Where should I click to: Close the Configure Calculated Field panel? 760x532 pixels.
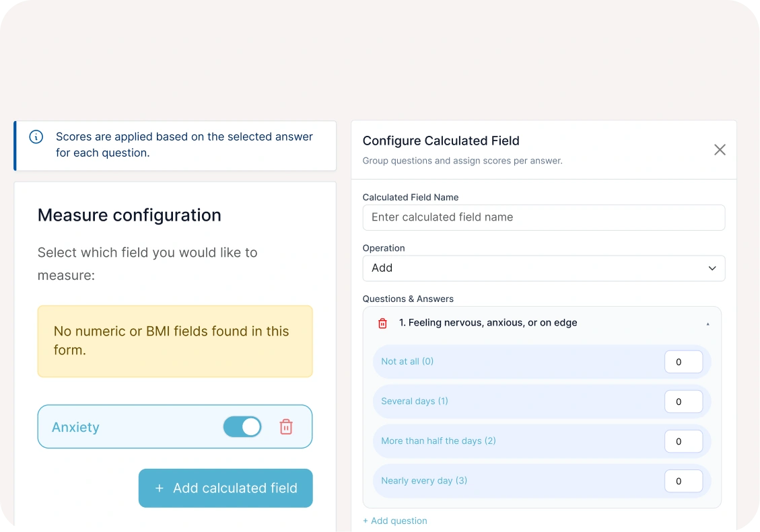pos(720,150)
